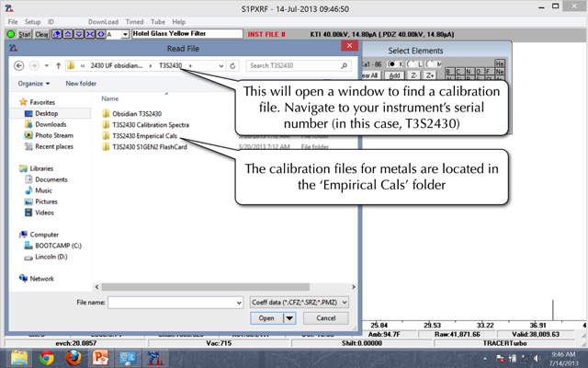Screen dimensions: 588x368
Task: Click the back arrow in Read File dialog
Action: pyautogui.click(x=19, y=66)
